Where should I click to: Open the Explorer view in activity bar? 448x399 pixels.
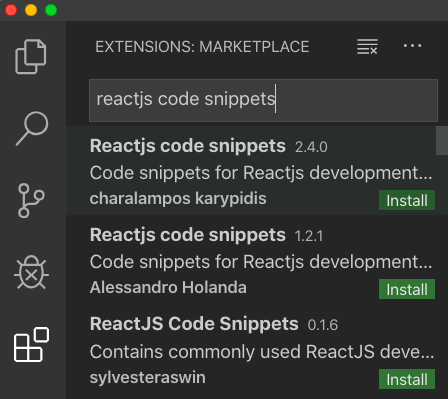tap(31, 57)
